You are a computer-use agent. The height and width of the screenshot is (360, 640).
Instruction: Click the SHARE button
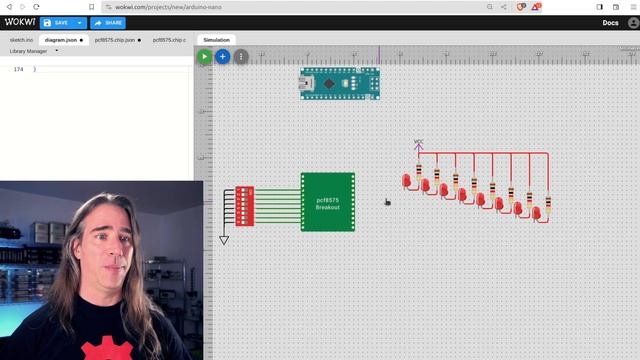coord(108,23)
